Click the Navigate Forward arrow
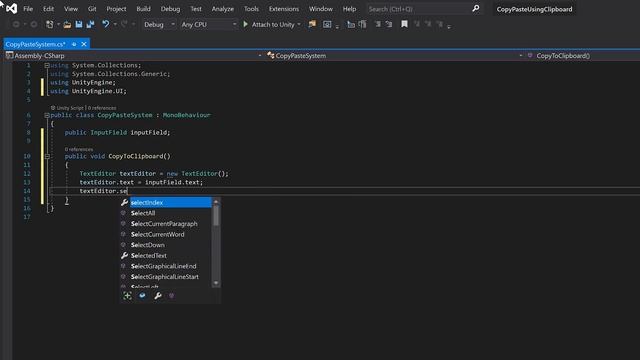This screenshot has height=360, width=640. tap(34, 24)
